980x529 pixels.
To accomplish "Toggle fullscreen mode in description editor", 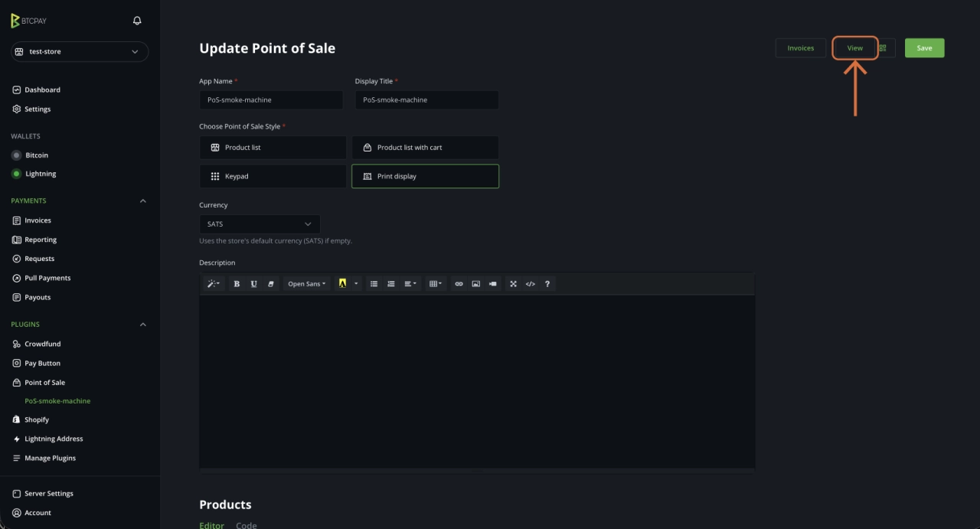I will pos(513,284).
